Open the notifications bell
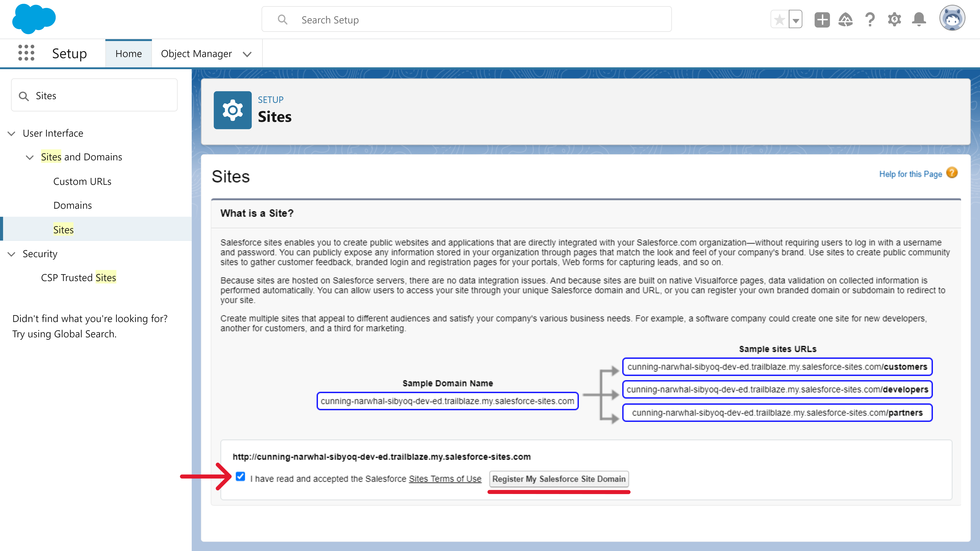Screen dimensions: 980x551 919,19
